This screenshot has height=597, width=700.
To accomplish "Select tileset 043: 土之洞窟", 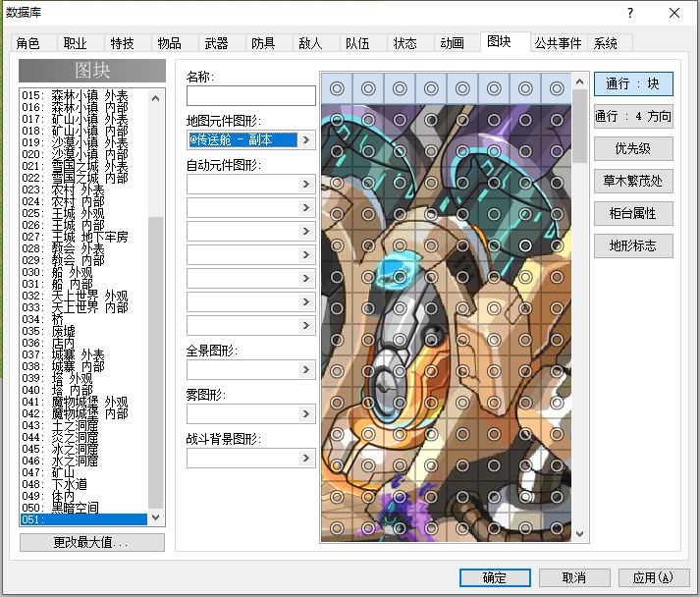I will 83,425.
